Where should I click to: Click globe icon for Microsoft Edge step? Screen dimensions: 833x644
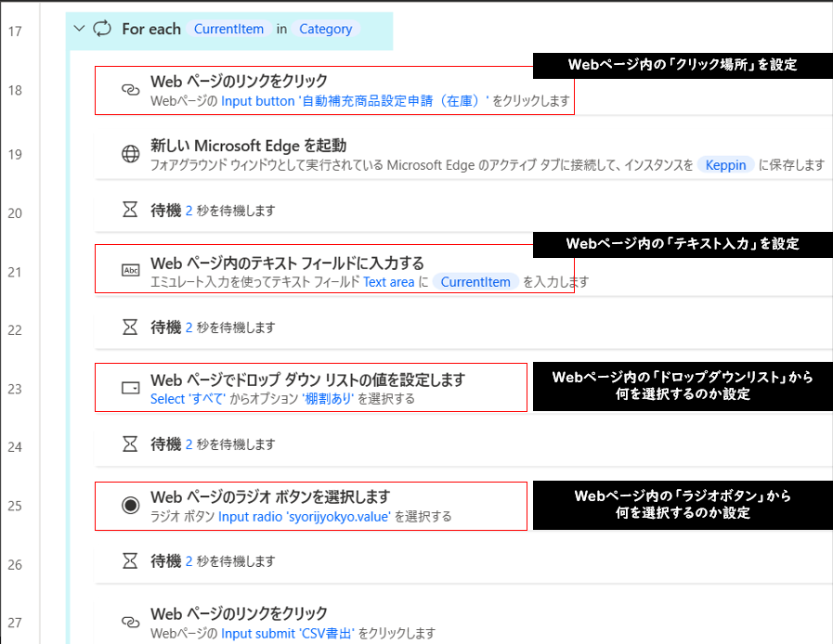[x=131, y=153]
